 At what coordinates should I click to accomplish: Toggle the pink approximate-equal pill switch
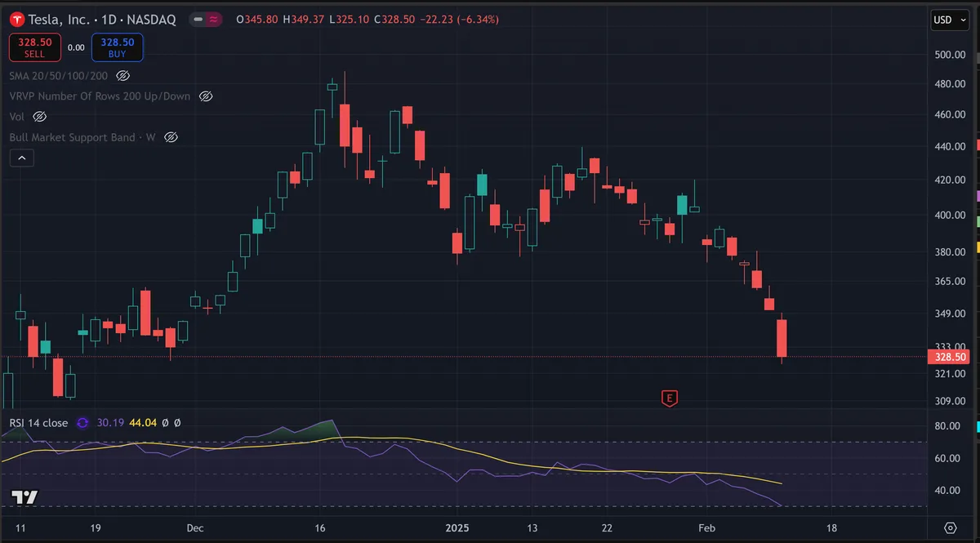(x=214, y=19)
